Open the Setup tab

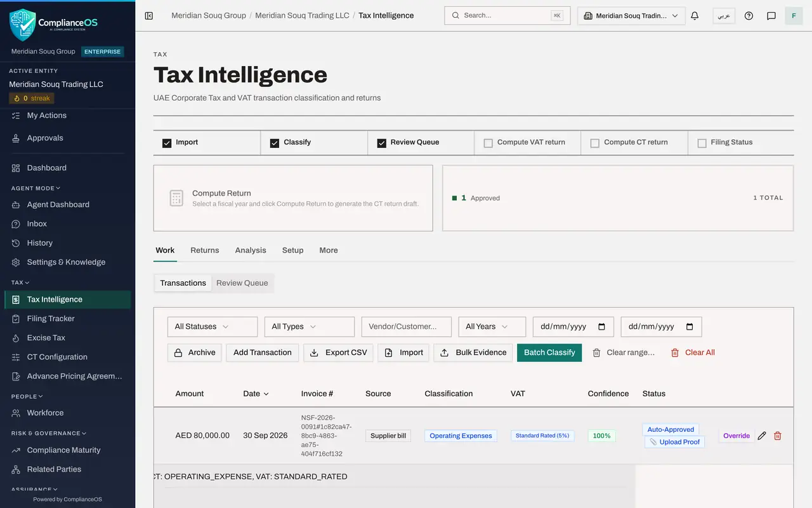pos(293,250)
